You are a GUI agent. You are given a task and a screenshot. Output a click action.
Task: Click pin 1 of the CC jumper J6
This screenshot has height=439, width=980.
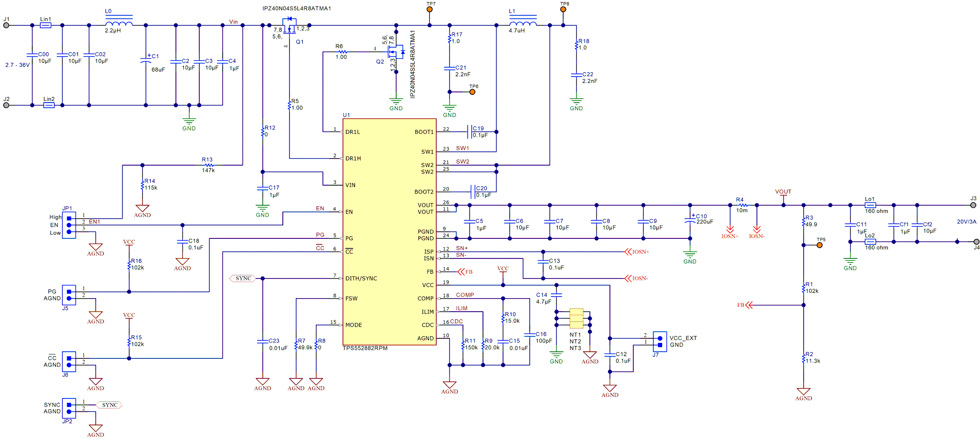tap(69, 357)
